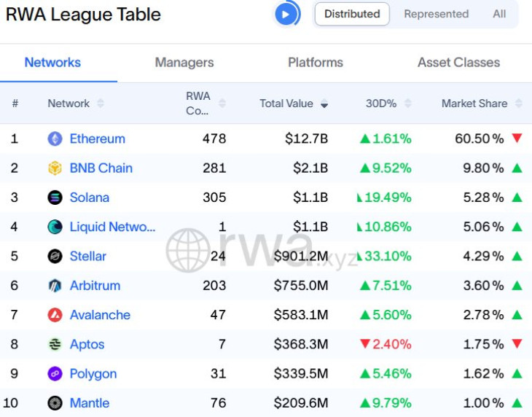Select the Distributed view toggle
Image resolution: width=532 pixels, height=417 pixels.
pyautogui.click(x=352, y=14)
